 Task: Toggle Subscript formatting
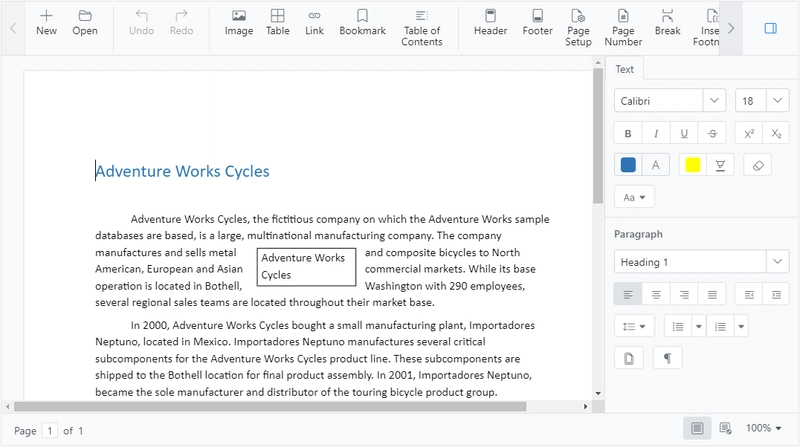[777, 134]
